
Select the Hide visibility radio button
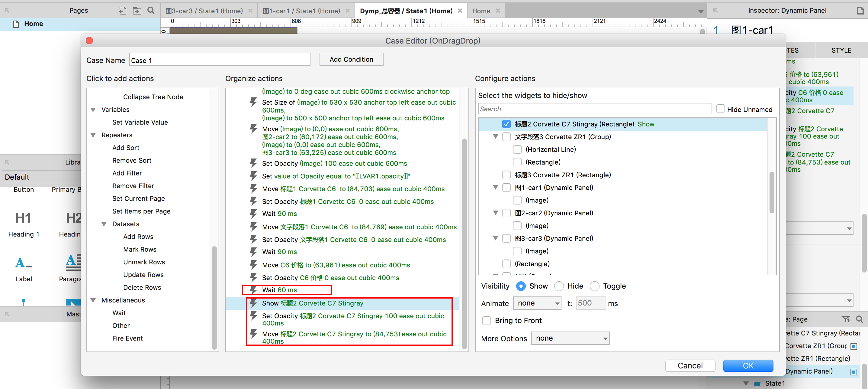tap(559, 286)
